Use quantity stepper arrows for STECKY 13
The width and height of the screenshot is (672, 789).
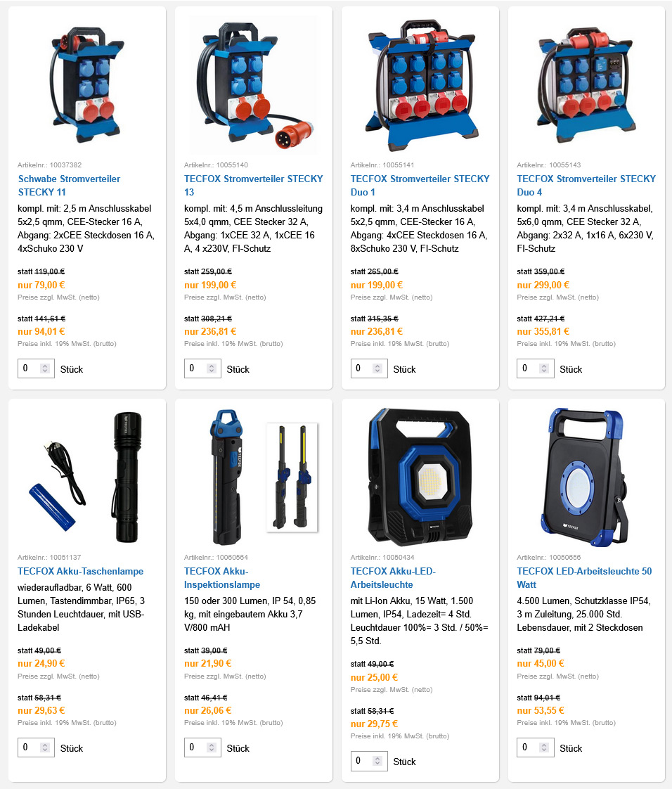pos(212,368)
